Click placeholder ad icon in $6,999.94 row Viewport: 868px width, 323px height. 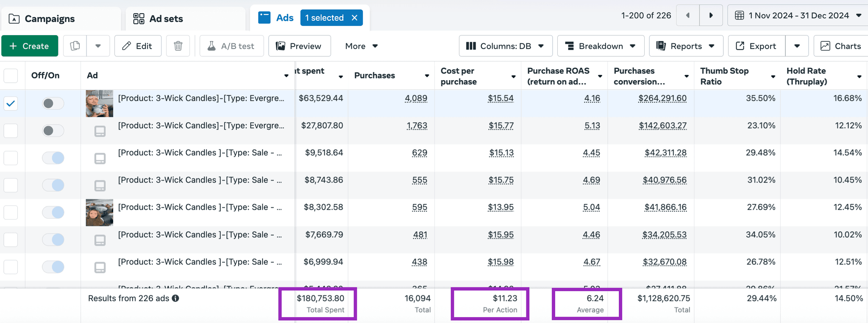tap(100, 267)
